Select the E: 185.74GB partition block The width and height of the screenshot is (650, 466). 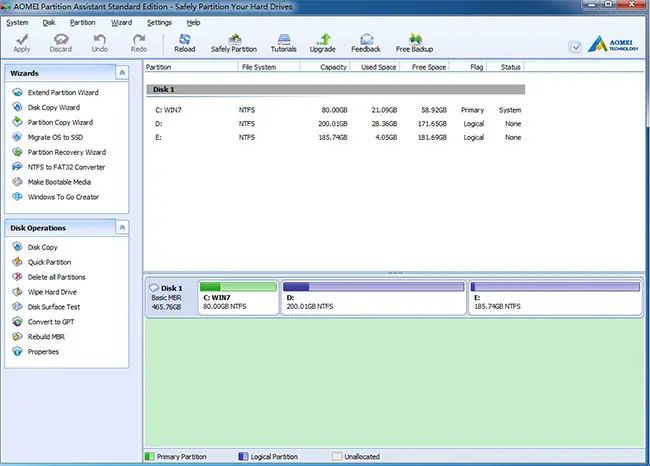[555, 298]
